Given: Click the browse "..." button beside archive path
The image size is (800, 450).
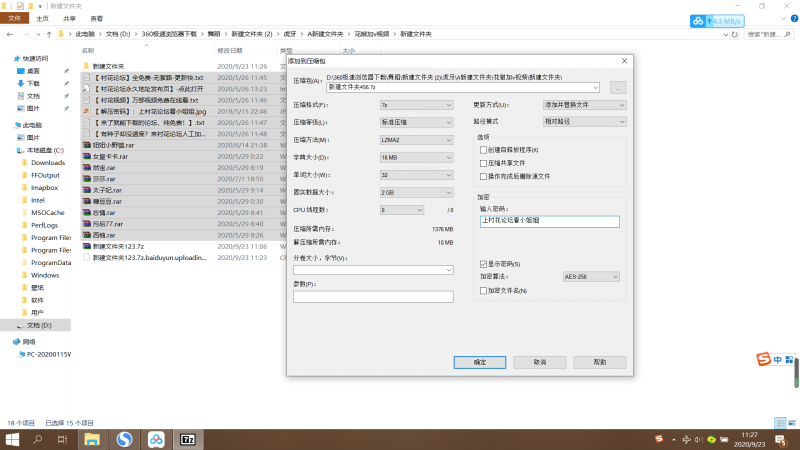Looking at the screenshot, I should point(618,88).
